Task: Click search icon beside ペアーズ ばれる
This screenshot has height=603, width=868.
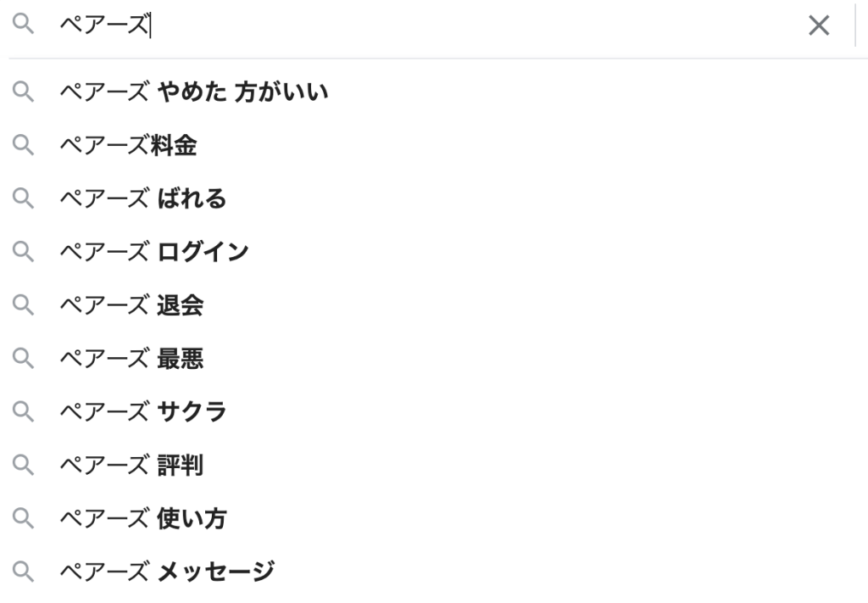Action: coord(24,199)
